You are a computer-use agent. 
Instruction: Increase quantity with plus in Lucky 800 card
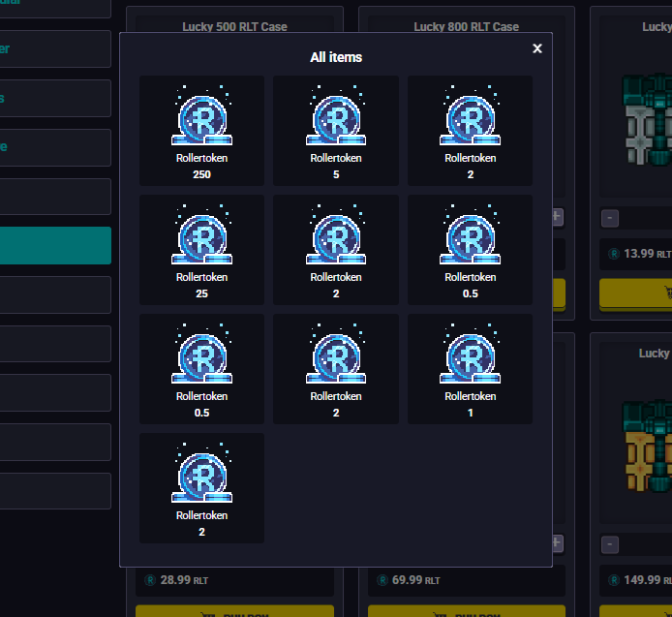(x=558, y=217)
